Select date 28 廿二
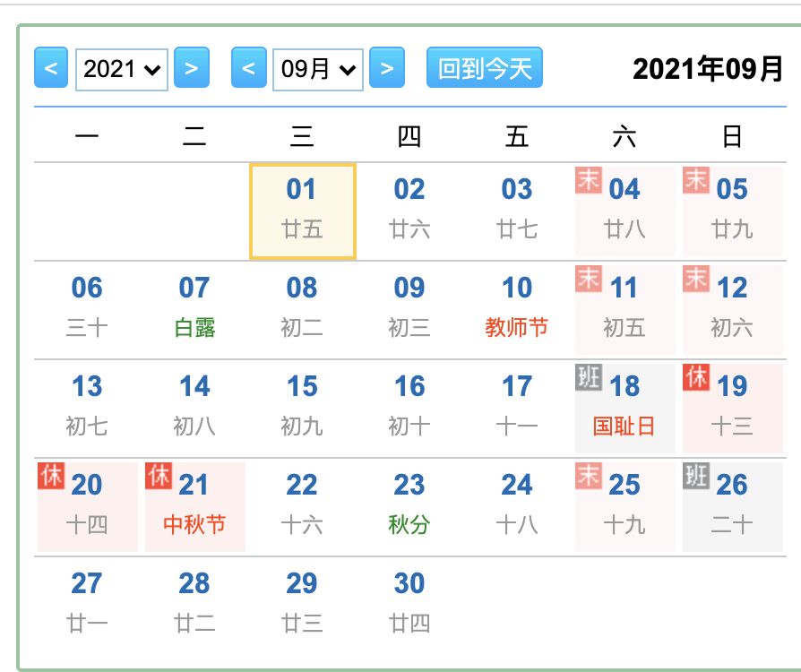Image resolution: width=801 pixels, height=672 pixels. coord(194,606)
